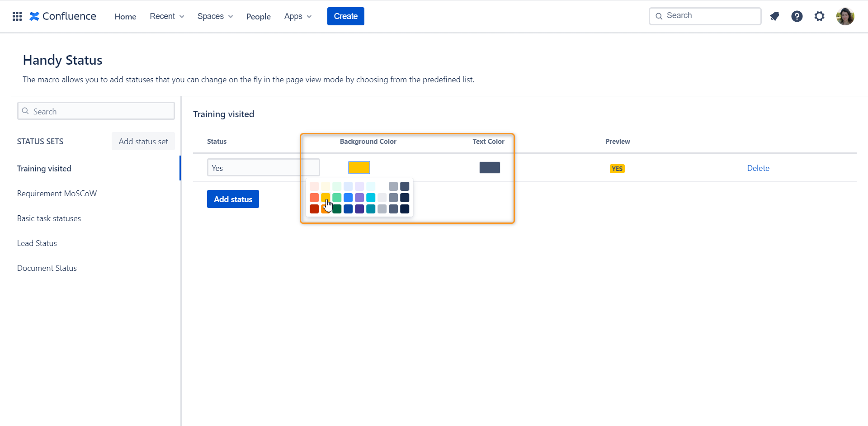
Task: Select the Training visited status set
Action: (44, 168)
